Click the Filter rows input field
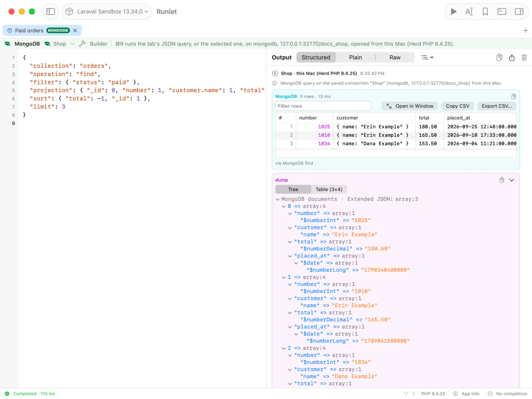 click(323, 106)
